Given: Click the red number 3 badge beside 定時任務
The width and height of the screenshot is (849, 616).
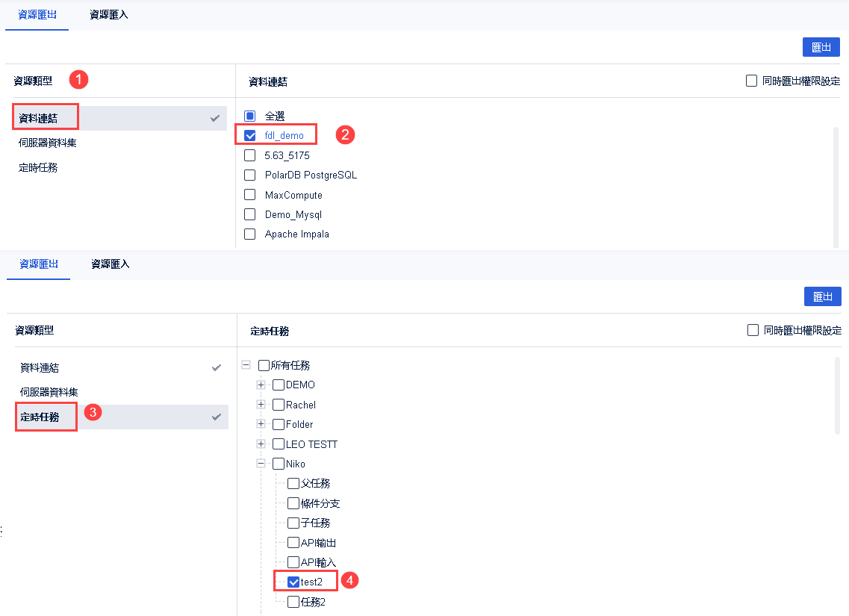Looking at the screenshot, I should click(93, 412).
